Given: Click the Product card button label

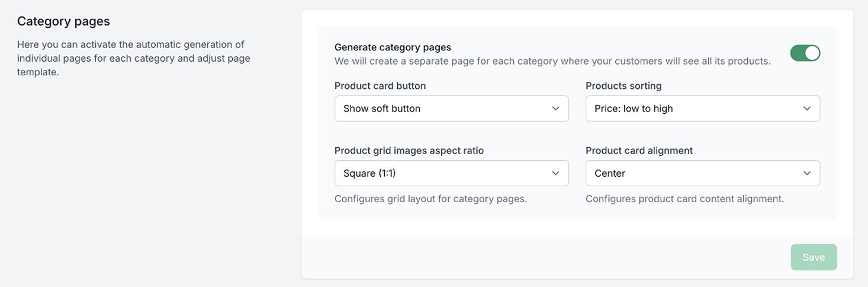Looking at the screenshot, I should click(380, 85).
